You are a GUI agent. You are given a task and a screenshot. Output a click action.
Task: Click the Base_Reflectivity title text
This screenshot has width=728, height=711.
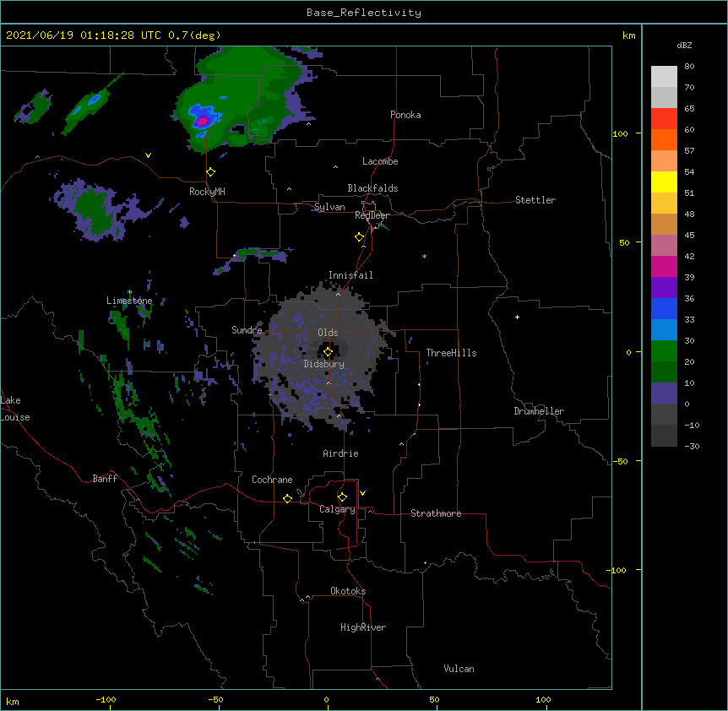coord(364,13)
